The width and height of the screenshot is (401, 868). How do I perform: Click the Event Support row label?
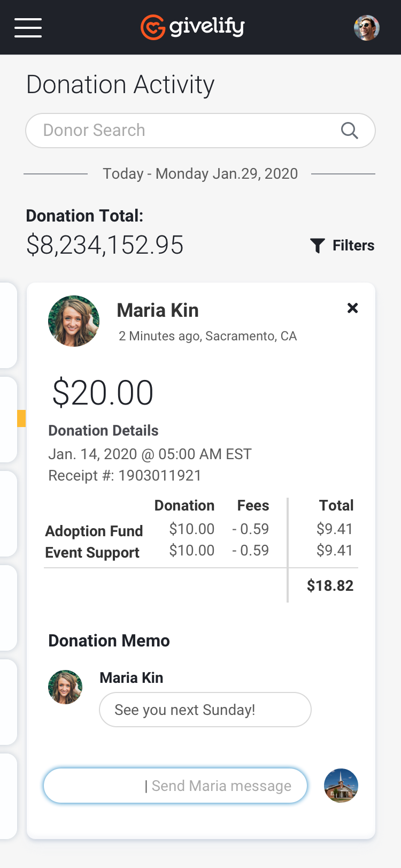point(92,552)
